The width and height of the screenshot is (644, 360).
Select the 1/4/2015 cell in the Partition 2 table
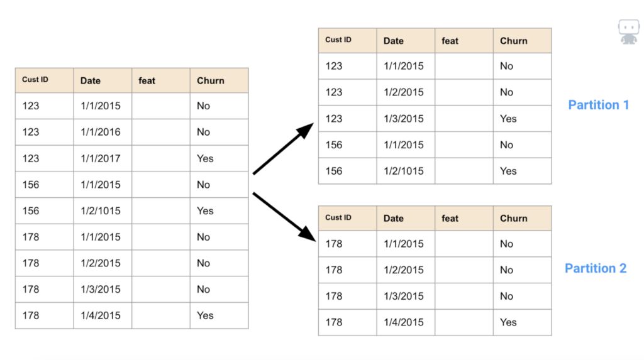click(406, 323)
